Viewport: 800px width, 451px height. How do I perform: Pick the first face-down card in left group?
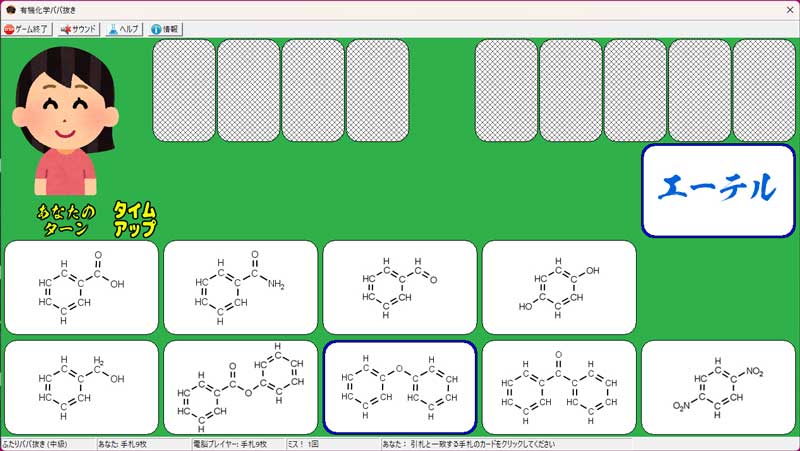pyautogui.click(x=184, y=90)
